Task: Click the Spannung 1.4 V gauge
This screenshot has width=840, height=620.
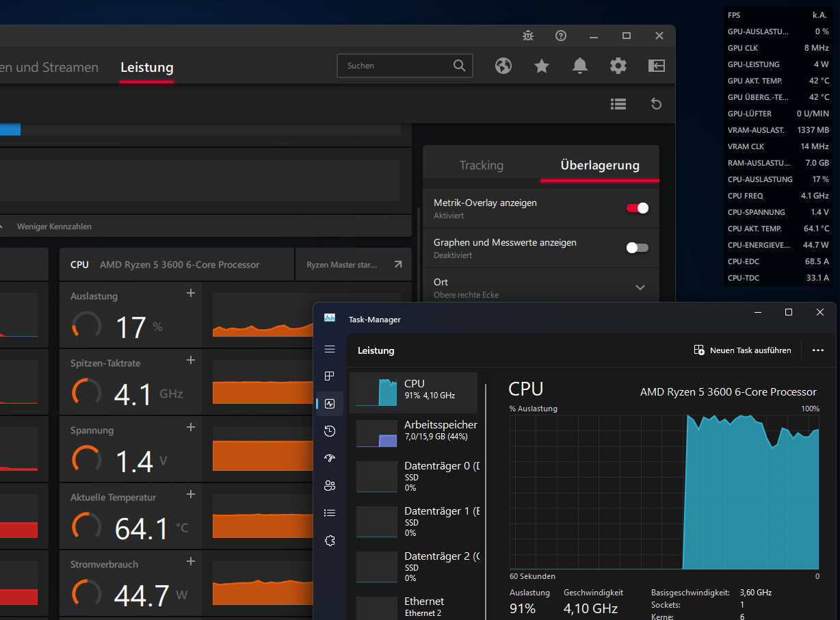Action: [x=87, y=461]
